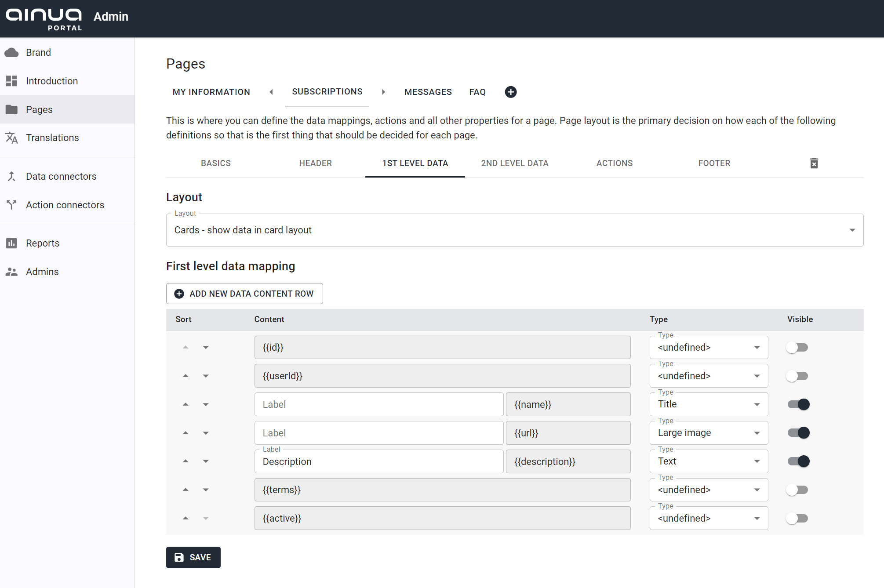Click the Admins people icon
This screenshot has width=884, height=588.
point(11,272)
